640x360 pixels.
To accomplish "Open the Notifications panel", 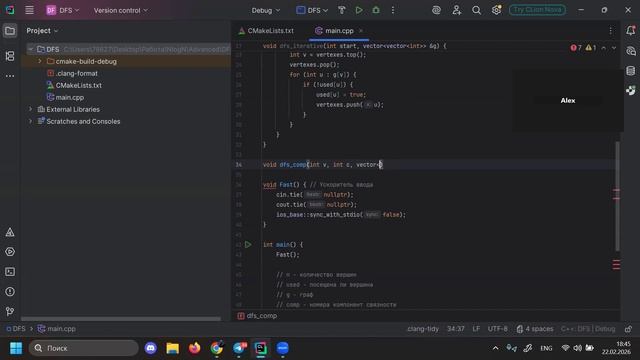I will pos(630,31).
